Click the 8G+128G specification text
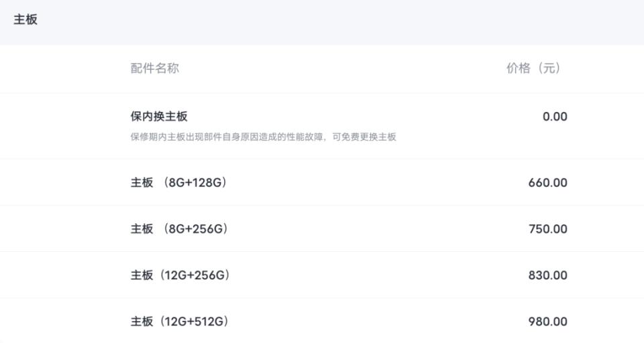The width and height of the screenshot is (644, 343). pyautogui.click(x=195, y=183)
